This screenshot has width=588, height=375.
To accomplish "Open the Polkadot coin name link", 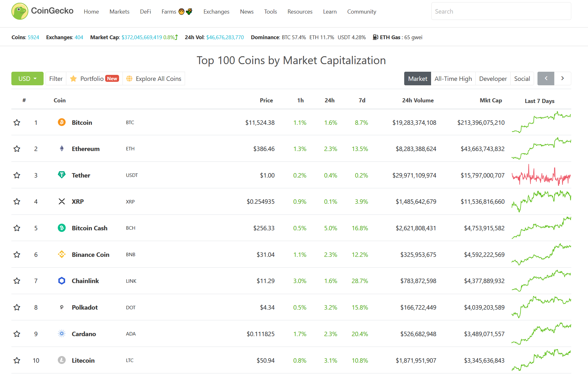I will 85,307.
